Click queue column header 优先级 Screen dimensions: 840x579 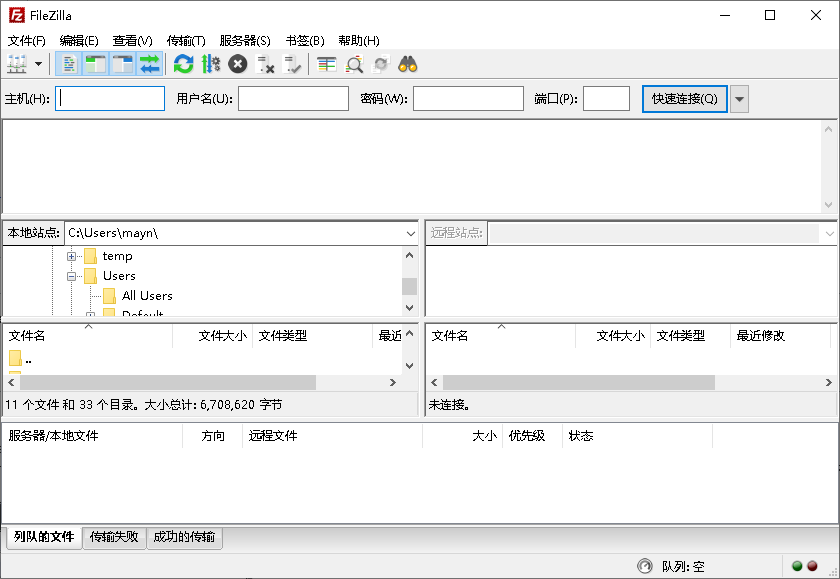click(x=532, y=436)
